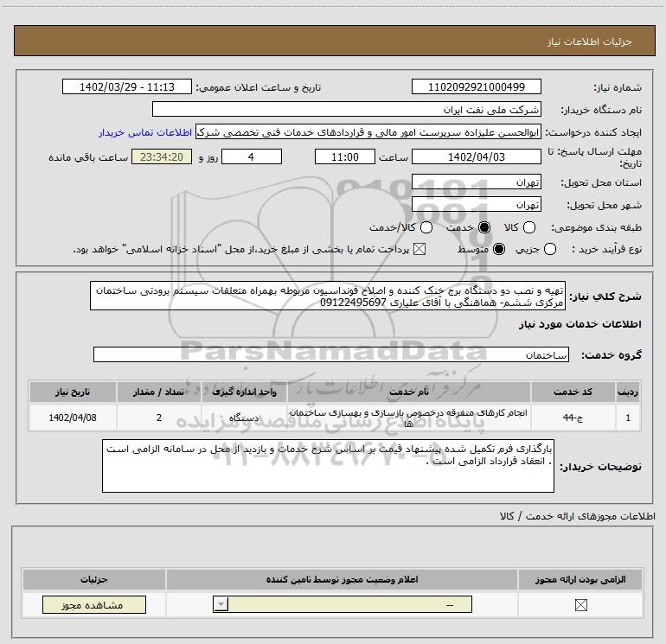Select the کالا/خدمت radio button
This screenshot has width=666, height=644.
pos(426,227)
